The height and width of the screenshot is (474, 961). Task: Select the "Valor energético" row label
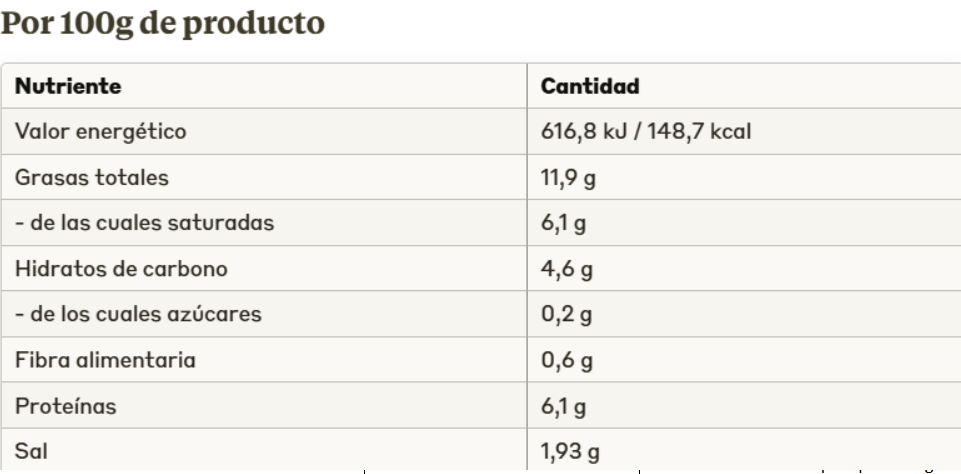click(101, 132)
